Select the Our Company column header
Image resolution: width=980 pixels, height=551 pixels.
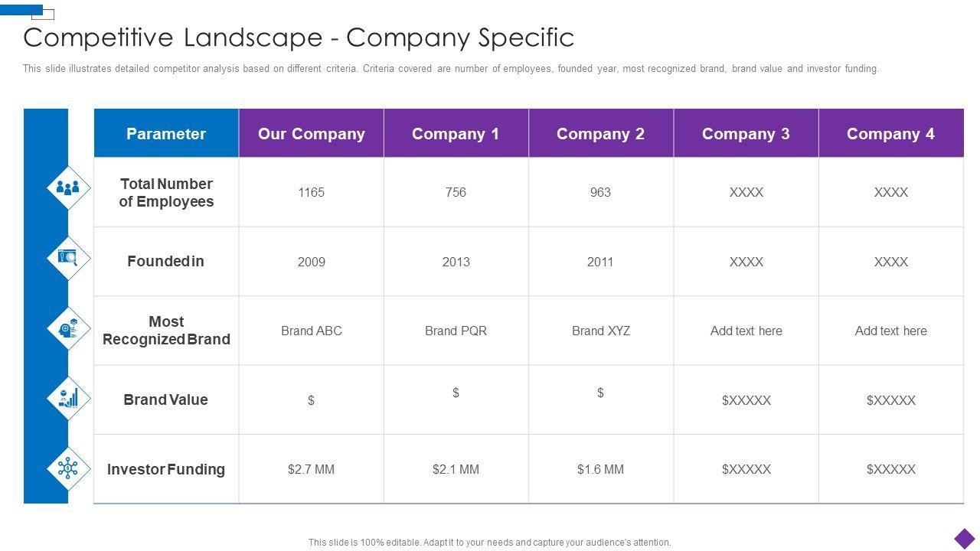pos(311,134)
